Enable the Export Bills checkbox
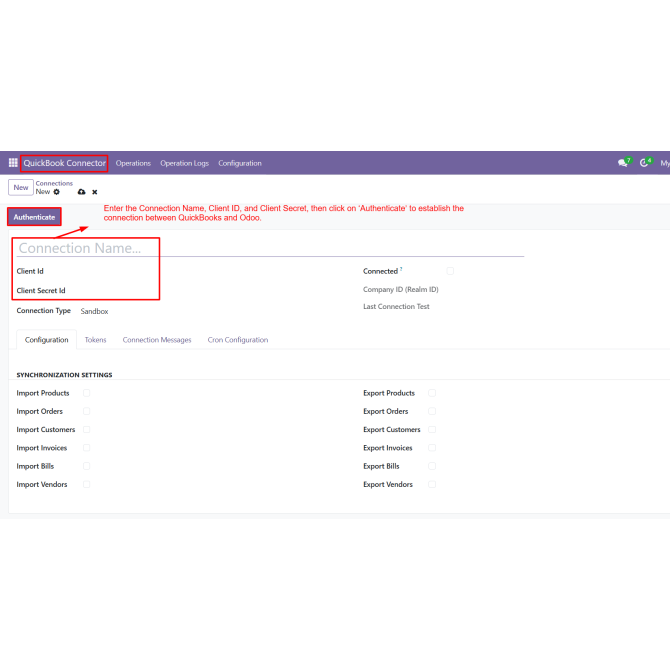Image resolution: width=670 pixels, height=670 pixels. (x=432, y=466)
